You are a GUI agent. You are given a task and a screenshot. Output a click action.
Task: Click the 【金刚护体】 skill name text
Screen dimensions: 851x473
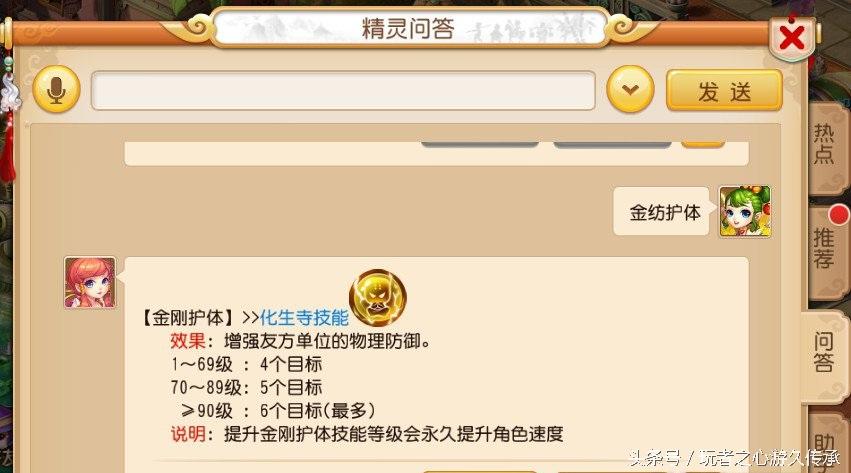[189, 318]
